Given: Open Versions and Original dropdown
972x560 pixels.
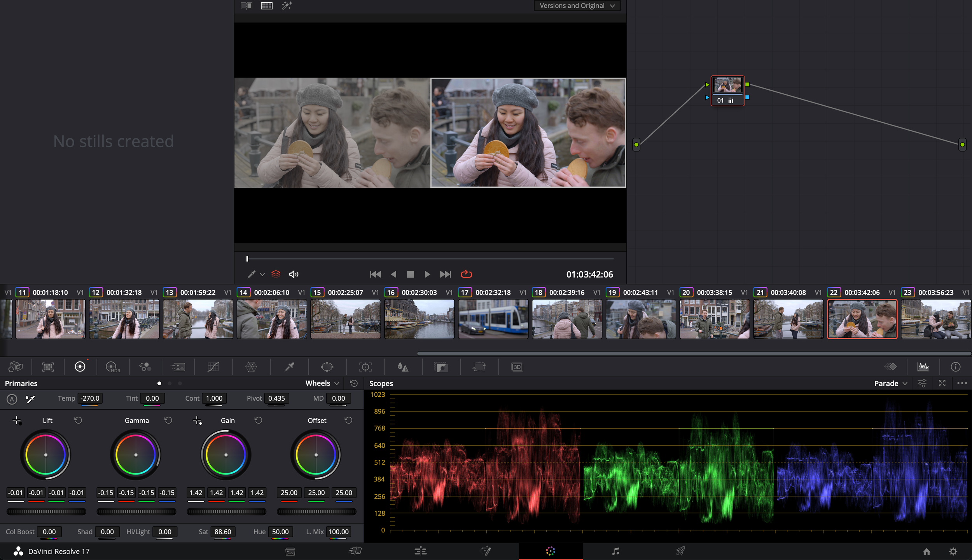Looking at the screenshot, I should click(x=577, y=6).
